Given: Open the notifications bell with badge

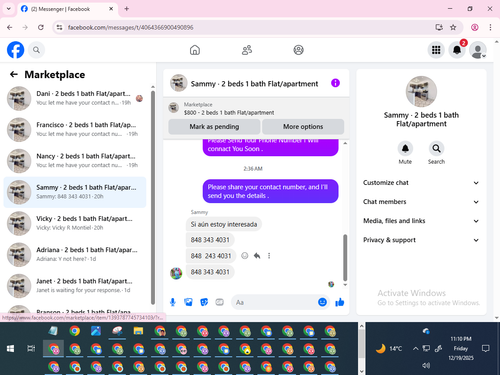Looking at the screenshot, I should pyautogui.click(x=457, y=50).
